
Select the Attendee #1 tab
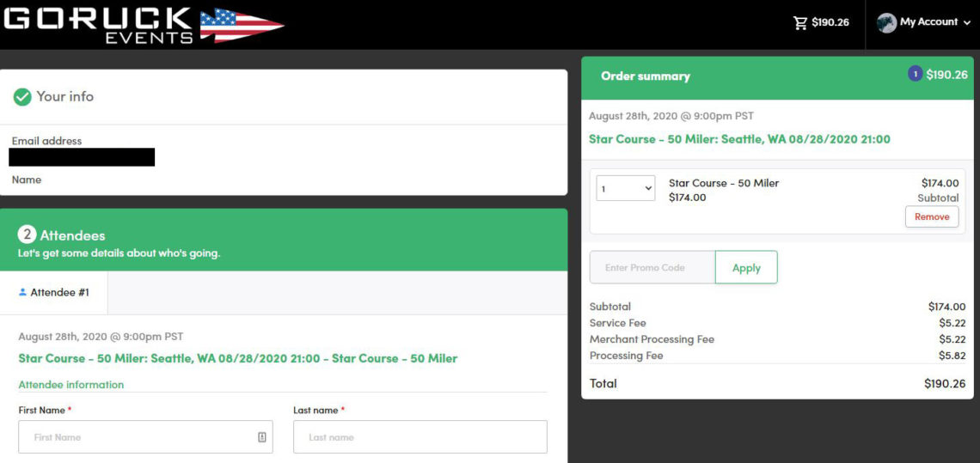[x=54, y=292]
